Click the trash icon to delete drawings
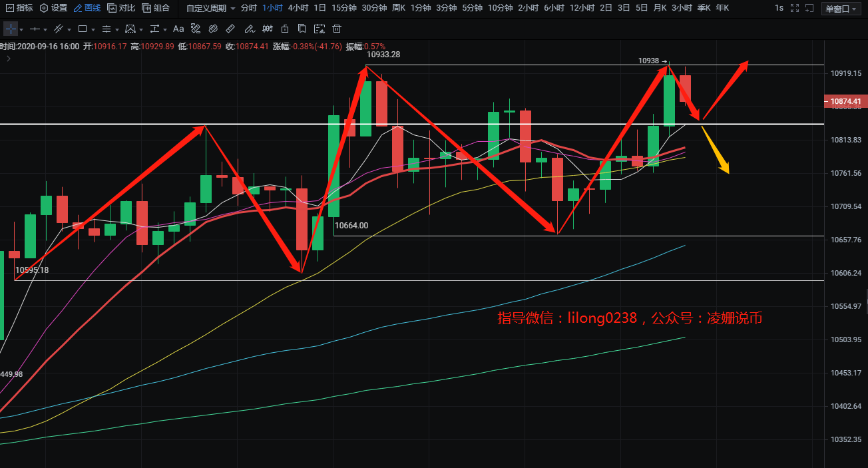The height and width of the screenshot is (468, 868). click(337, 29)
